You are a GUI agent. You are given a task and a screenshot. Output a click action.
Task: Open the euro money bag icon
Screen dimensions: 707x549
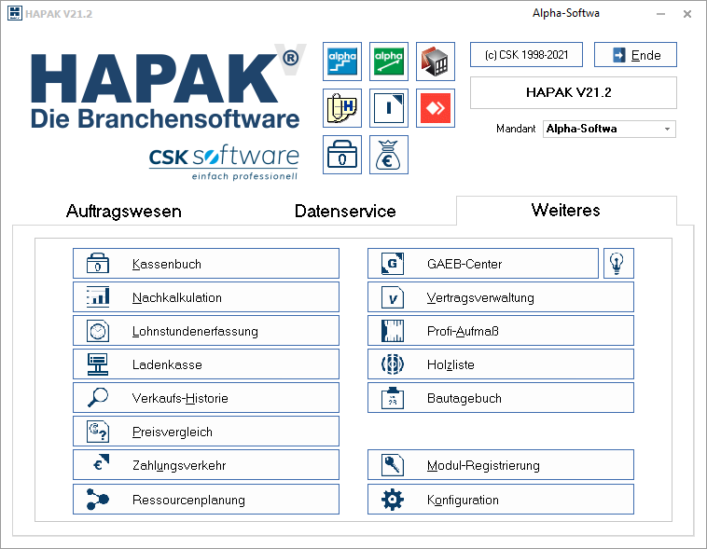(389, 155)
